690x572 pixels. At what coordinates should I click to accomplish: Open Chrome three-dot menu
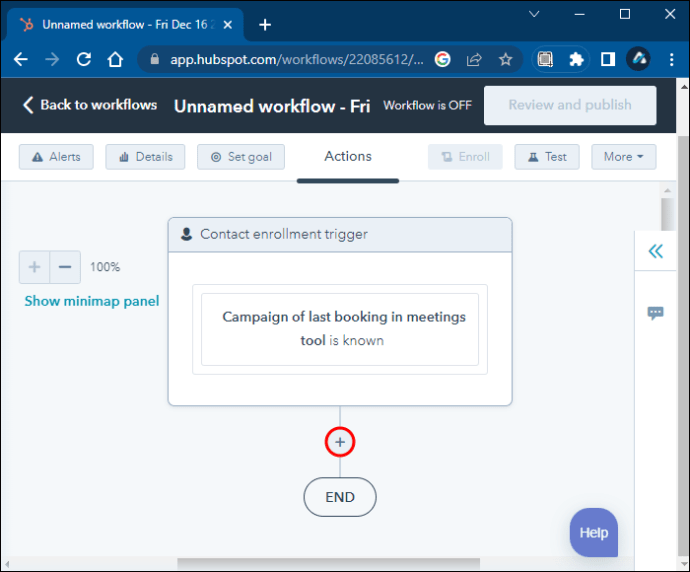(x=672, y=59)
